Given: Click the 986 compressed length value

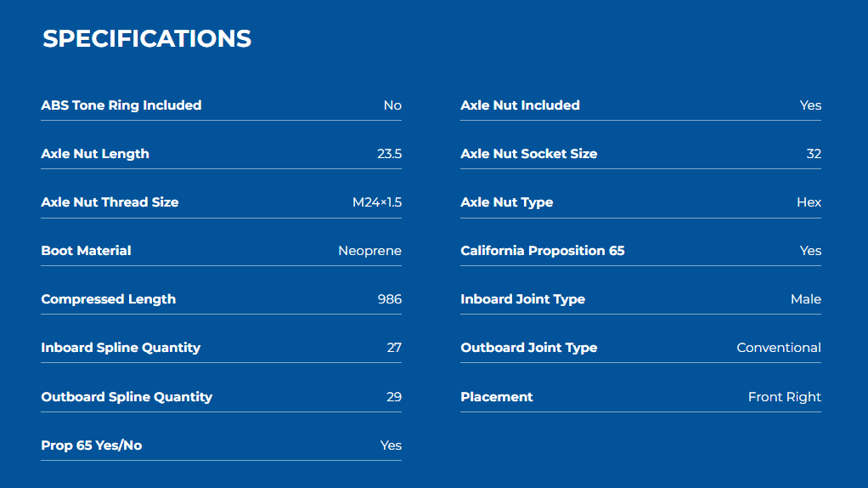Looking at the screenshot, I should pyautogui.click(x=390, y=299).
